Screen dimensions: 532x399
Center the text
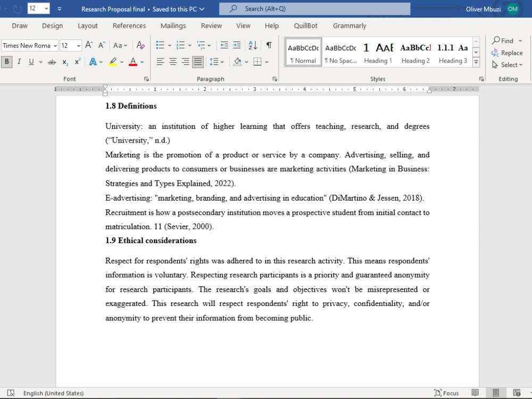pos(173,62)
